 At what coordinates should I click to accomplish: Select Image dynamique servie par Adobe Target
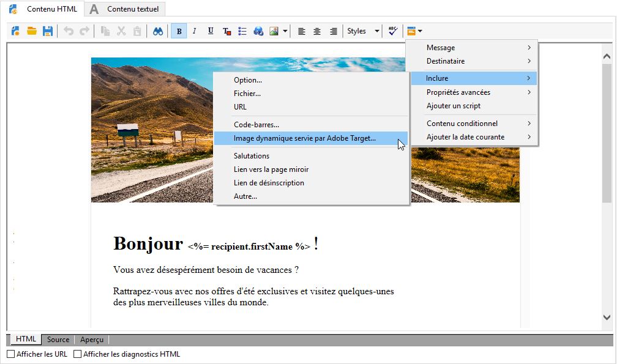[x=305, y=138]
